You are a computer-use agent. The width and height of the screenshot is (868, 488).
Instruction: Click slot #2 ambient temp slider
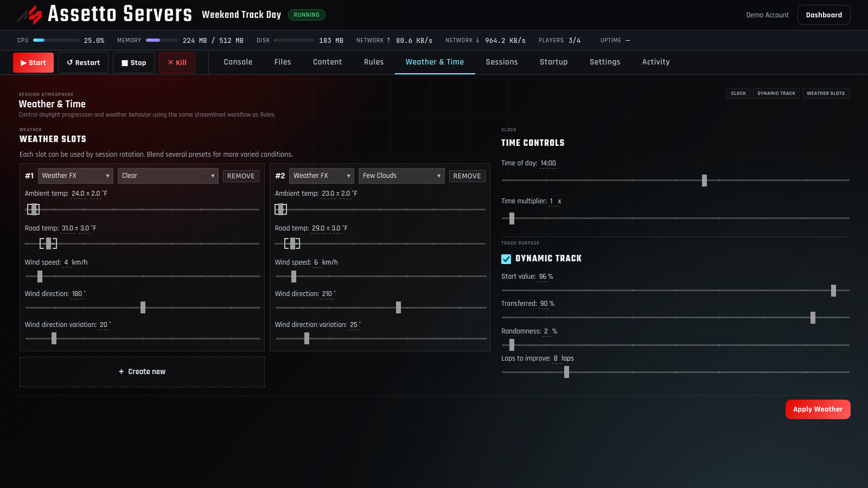click(x=380, y=209)
